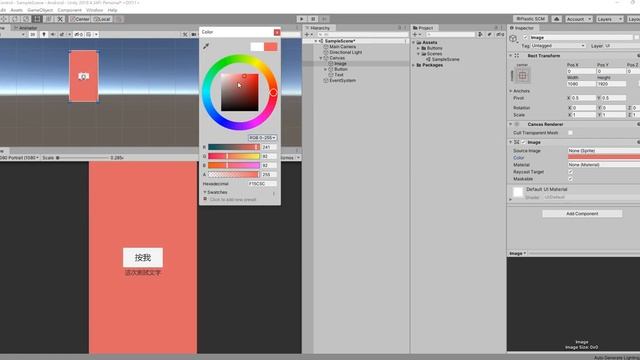Open the Window menu
Screen dimensions: 640x360
click(94, 10)
